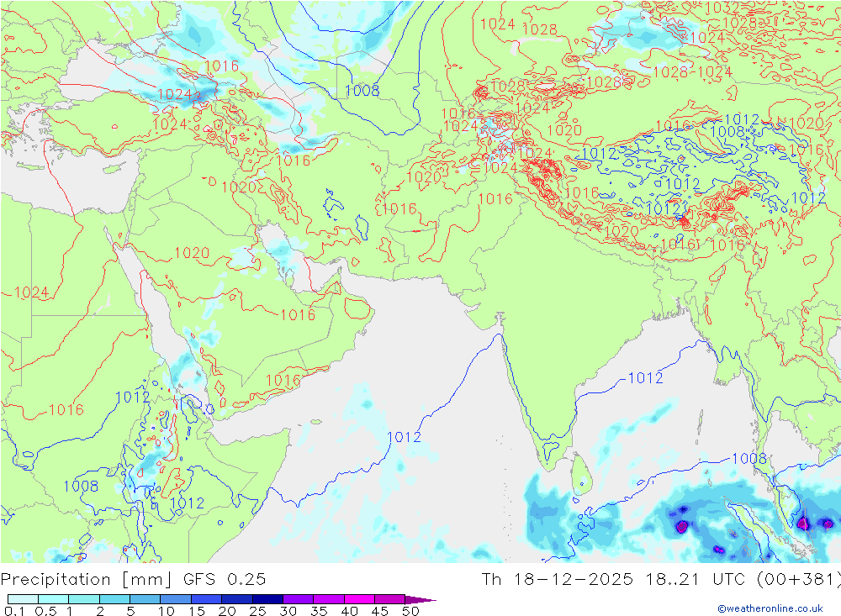This screenshot has height=616, width=841.
Task: Click the date 'Th 18-12-2025'
Action: [x=558, y=580]
